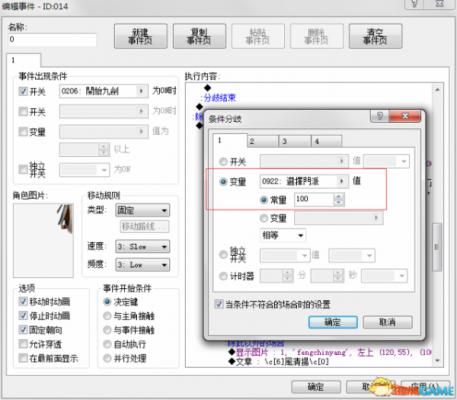This screenshot has width=457, height=400.
Task: Open the 类型 固定 dropdown
Action: point(142,210)
